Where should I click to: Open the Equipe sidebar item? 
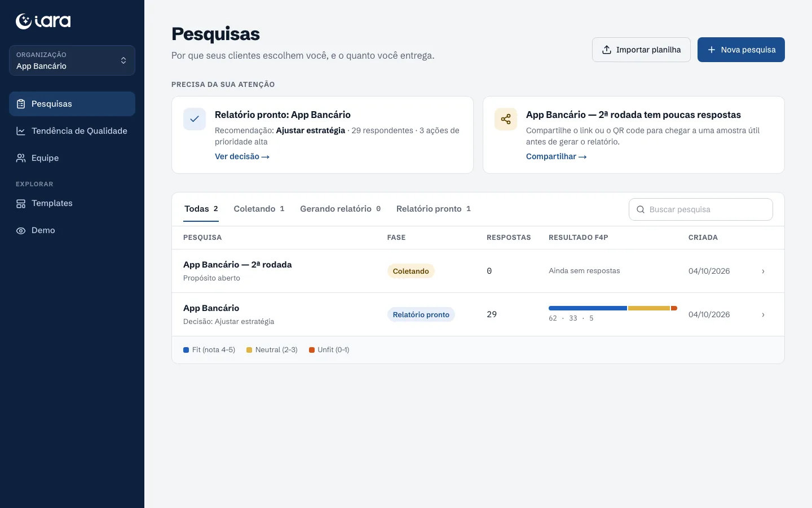(x=72, y=158)
